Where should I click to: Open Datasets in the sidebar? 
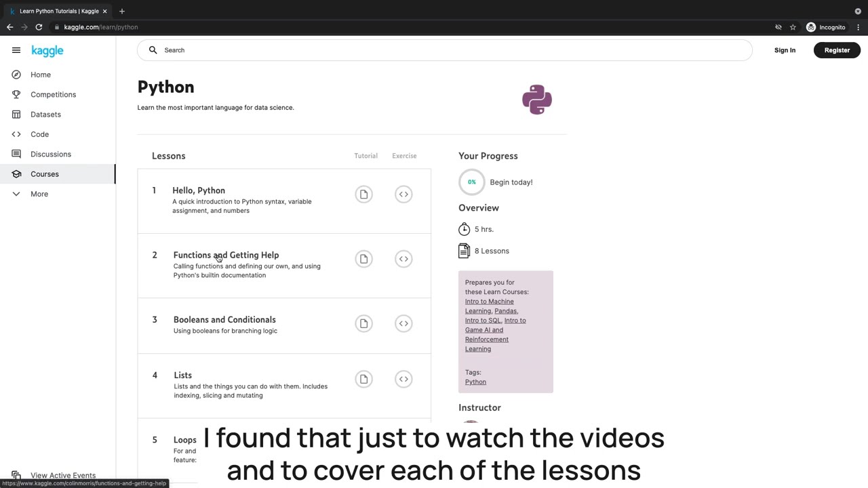click(45, 115)
